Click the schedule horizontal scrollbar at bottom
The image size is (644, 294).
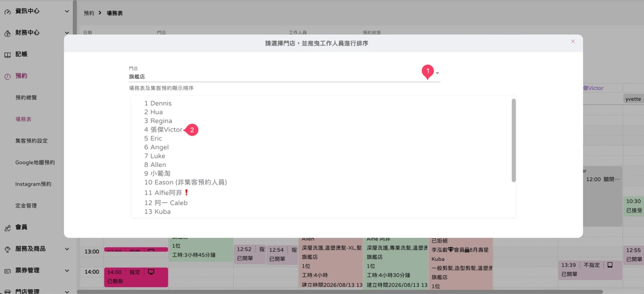coord(340,292)
